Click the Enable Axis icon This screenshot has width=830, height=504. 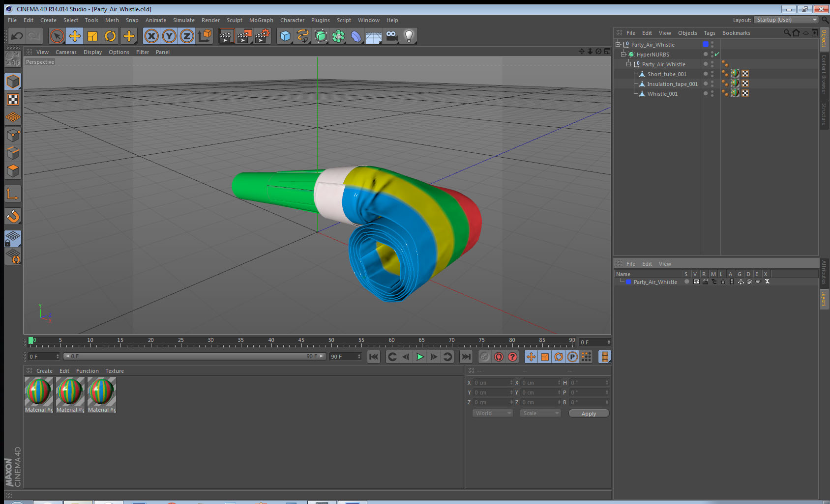pyautogui.click(x=13, y=194)
